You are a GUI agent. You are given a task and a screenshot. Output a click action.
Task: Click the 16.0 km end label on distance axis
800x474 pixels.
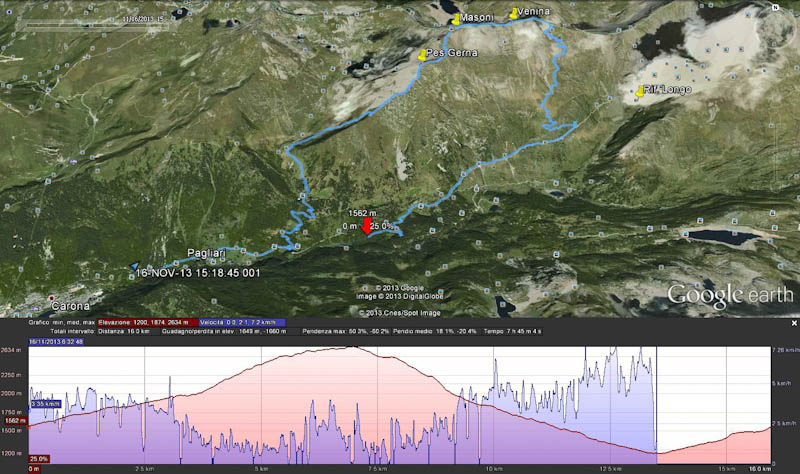click(759, 468)
